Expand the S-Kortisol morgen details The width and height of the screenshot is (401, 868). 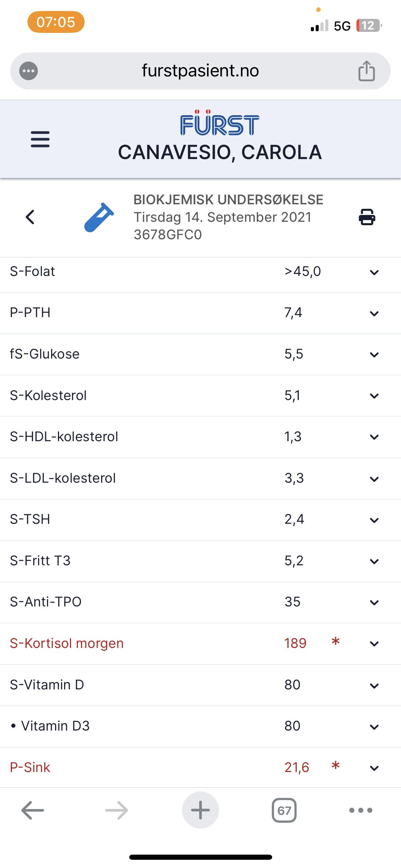pos(374,644)
